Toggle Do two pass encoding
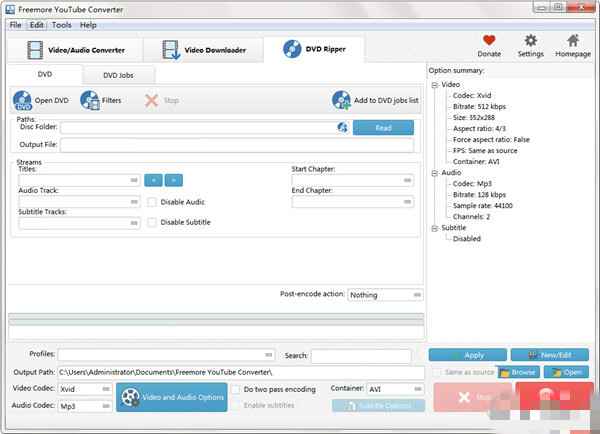Viewport: 600px width, 434px height. pyautogui.click(x=236, y=388)
